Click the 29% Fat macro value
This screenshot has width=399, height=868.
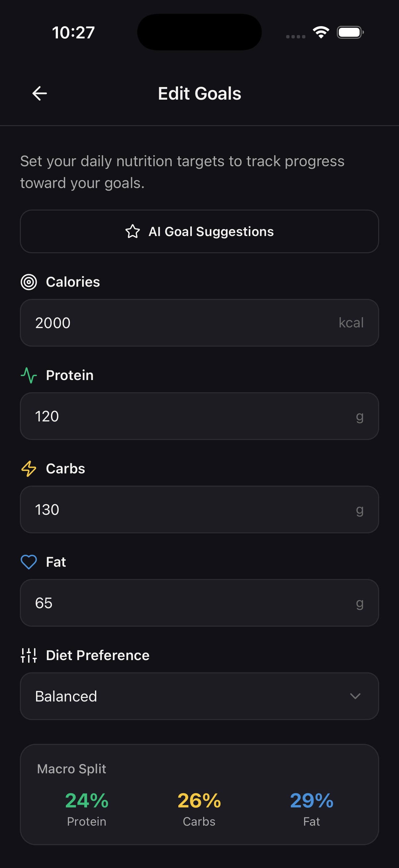(312, 801)
